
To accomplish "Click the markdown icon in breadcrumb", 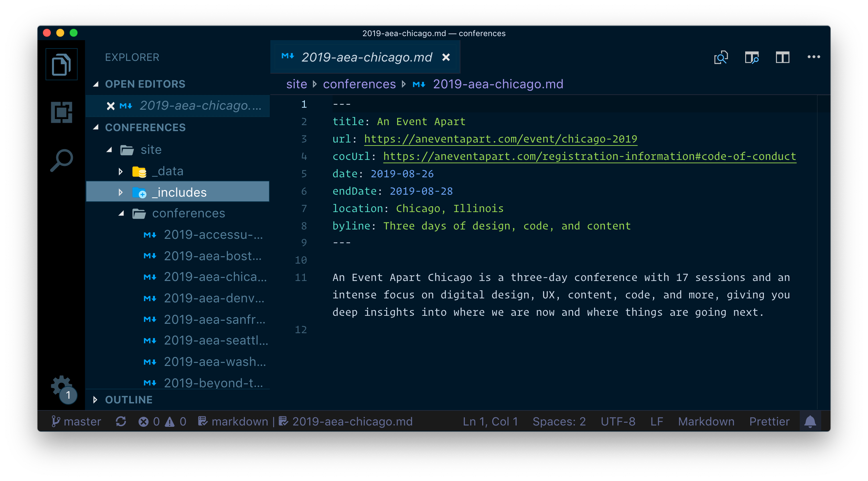I will [419, 84].
